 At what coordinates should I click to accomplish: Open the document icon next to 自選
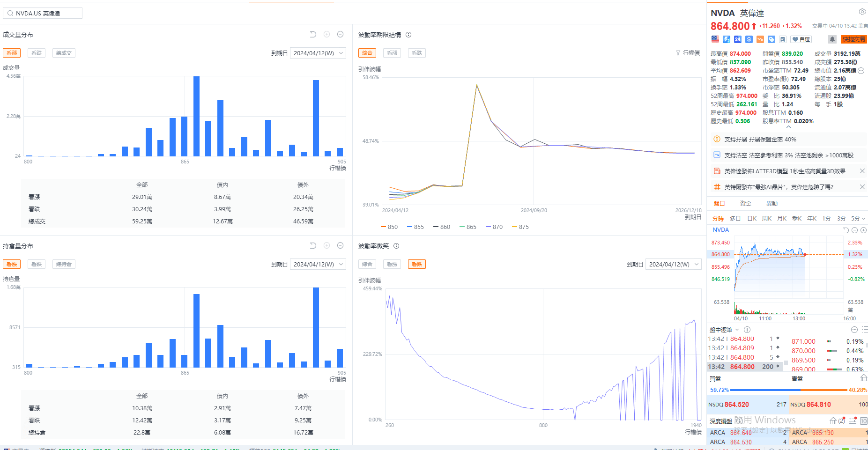(x=783, y=39)
